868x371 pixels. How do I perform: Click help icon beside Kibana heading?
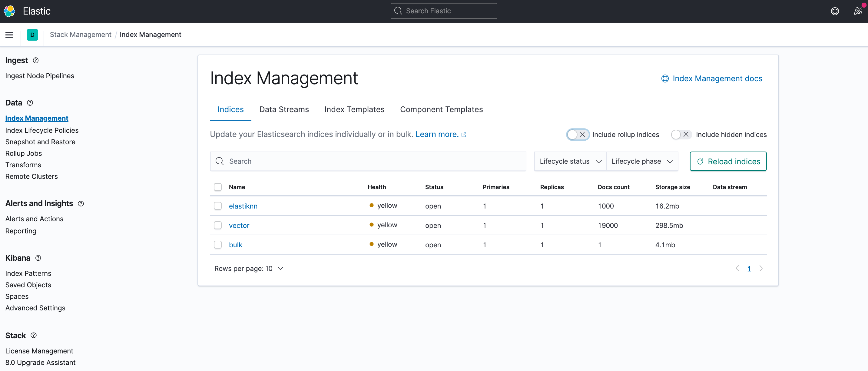point(38,258)
